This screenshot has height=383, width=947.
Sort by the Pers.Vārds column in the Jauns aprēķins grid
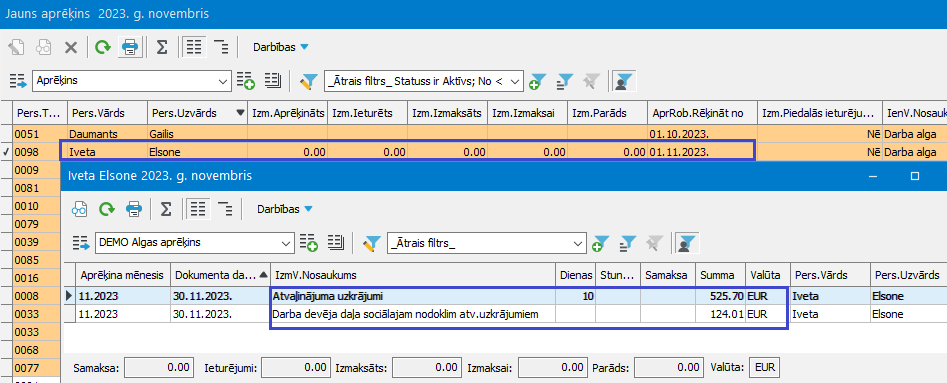click(x=108, y=113)
